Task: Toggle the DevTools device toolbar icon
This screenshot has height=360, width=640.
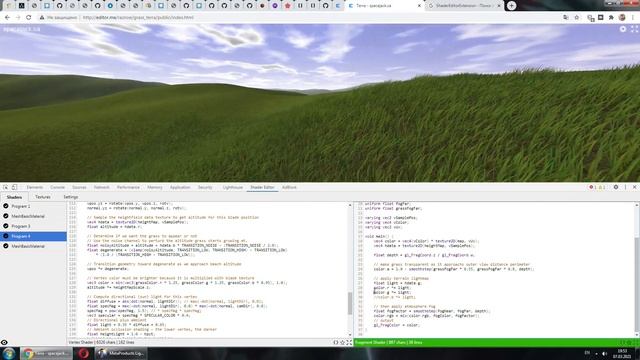Action: [14, 187]
